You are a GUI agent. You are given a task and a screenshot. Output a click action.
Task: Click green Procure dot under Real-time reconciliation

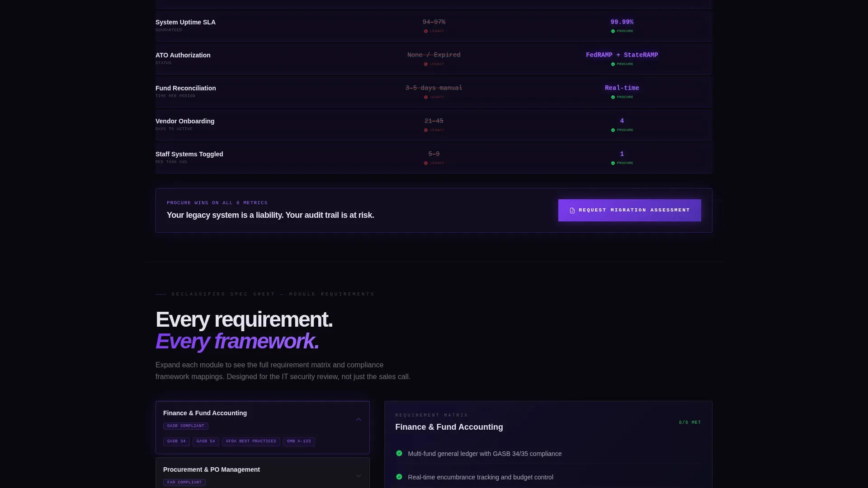tap(613, 97)
